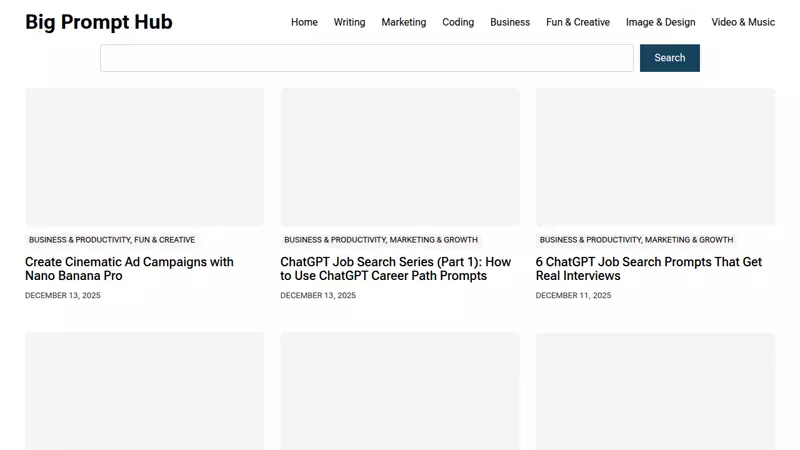Go to the Home menu item
Screen dimensions: 800x450
304,22
